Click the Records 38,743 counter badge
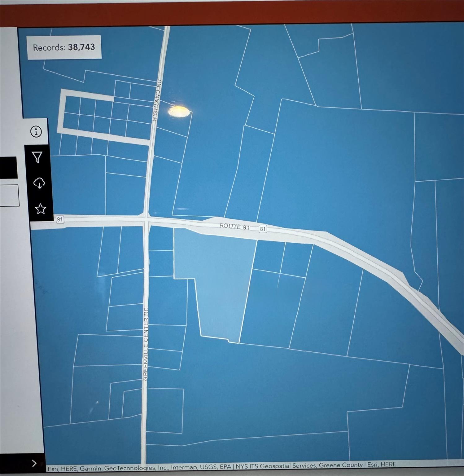The image size is (464, 476). [x=64, y=47]
